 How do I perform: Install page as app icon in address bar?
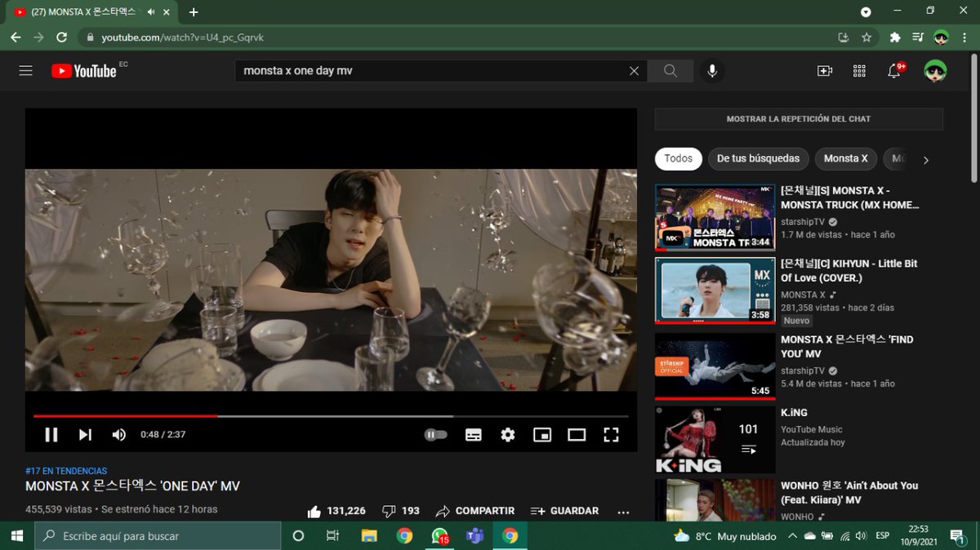[x=844, y=38]
